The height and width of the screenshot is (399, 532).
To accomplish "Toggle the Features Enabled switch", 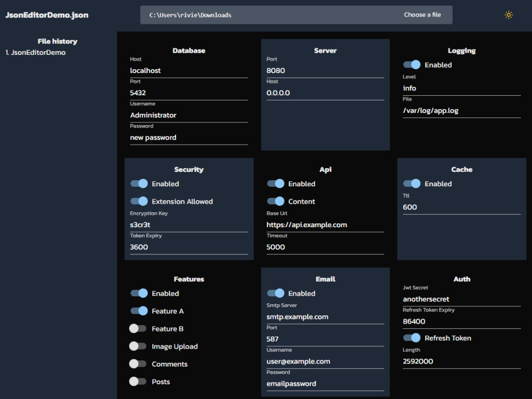I will tap(139, 293).
